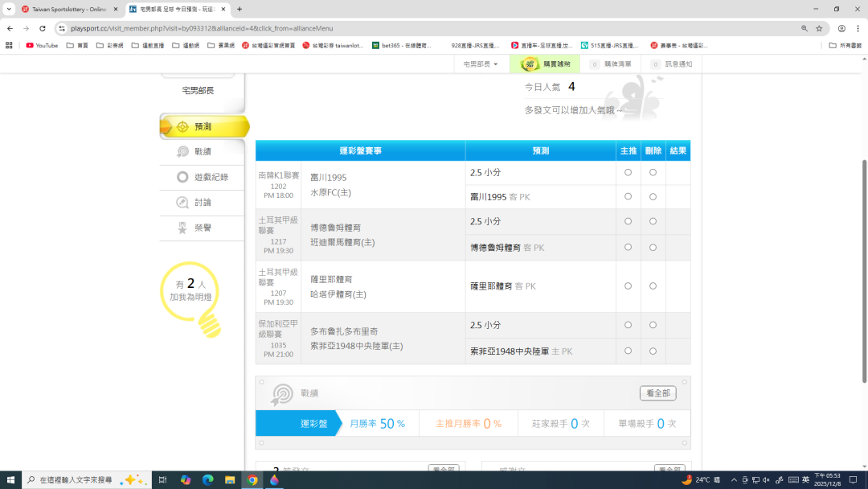Open the tab search dropdown arrow in Chrome
Image resolution: width=868 pixels, height=489 pixels.
pyautogui.click(x=9, y=9)
